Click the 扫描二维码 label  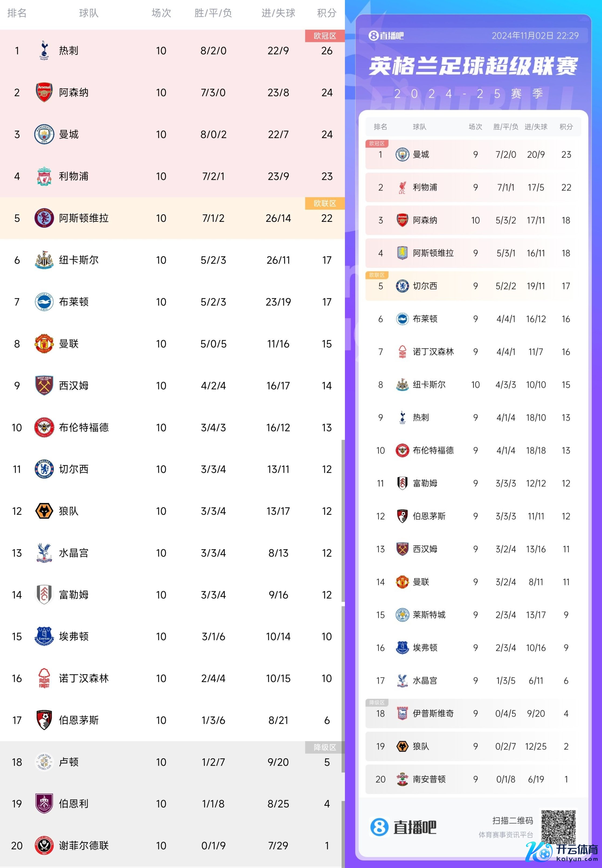click(513, 821)
